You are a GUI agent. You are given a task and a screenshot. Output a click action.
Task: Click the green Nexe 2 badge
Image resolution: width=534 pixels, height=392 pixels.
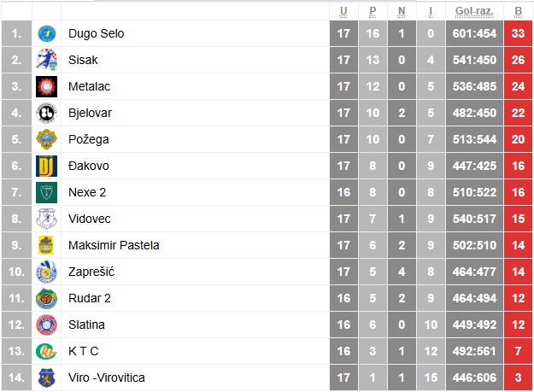46,192
